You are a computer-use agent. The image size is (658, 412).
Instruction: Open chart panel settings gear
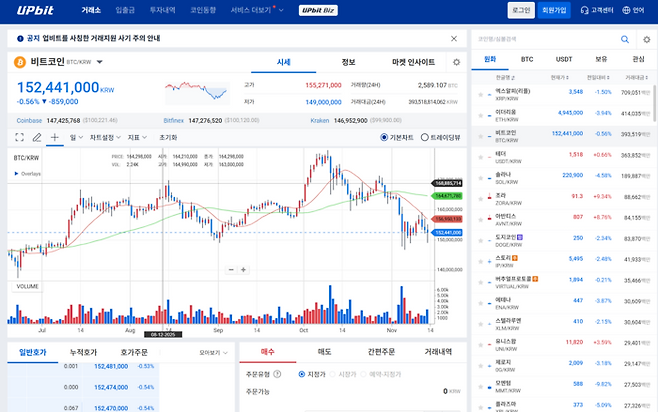(x=457, y=62)
